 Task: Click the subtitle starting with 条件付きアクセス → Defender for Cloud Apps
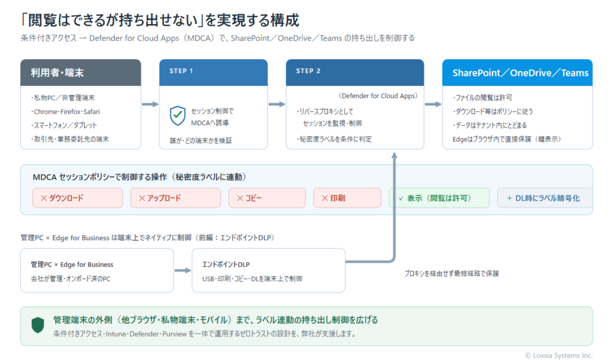(217, 38)
